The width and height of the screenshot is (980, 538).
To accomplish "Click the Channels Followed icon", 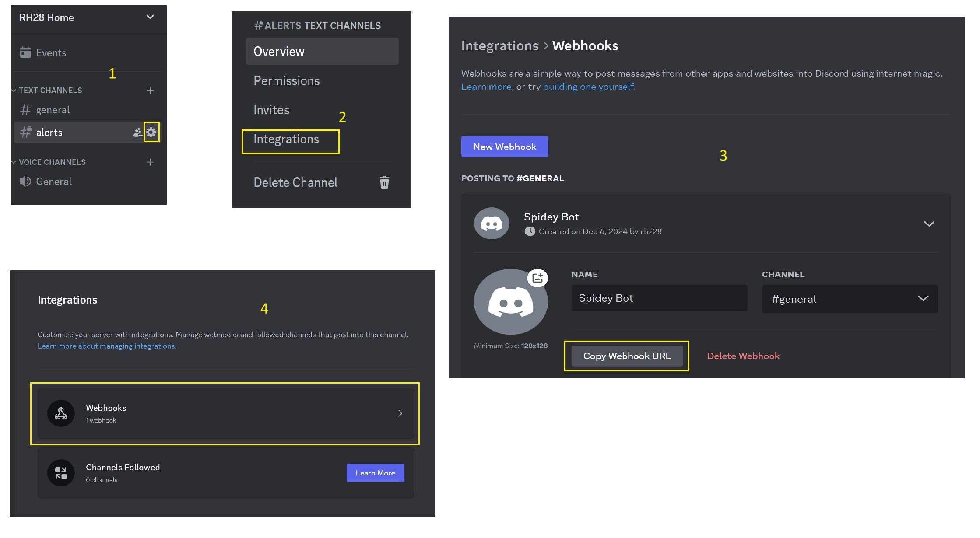I will pyautogui.click(x=61, y=472).
